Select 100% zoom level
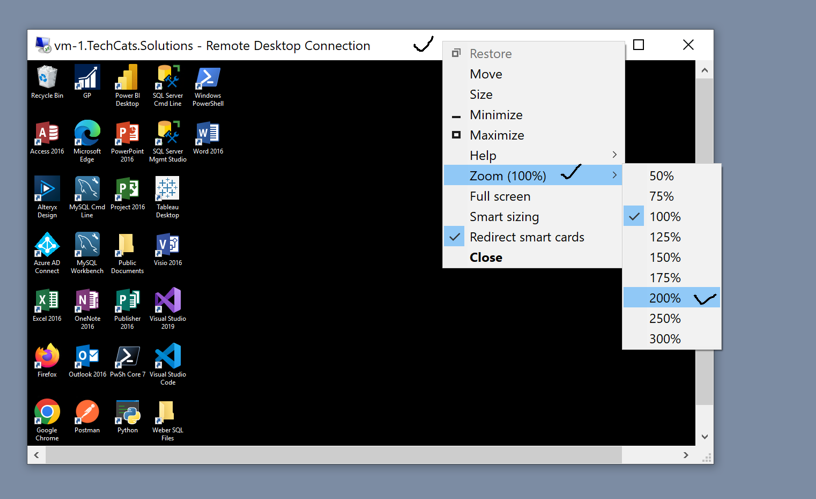This screenshot has width=816, height=499. [x=671, y=216]
